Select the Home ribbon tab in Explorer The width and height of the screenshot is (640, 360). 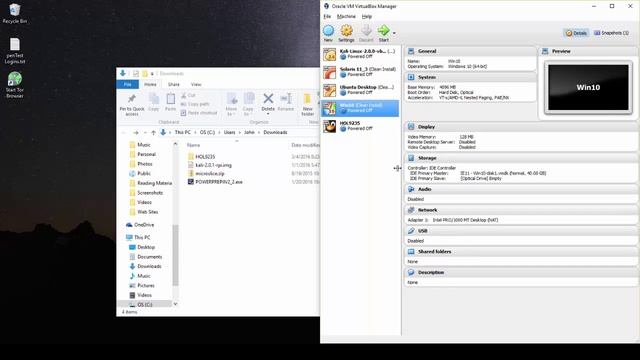click(x=150, y=84)
